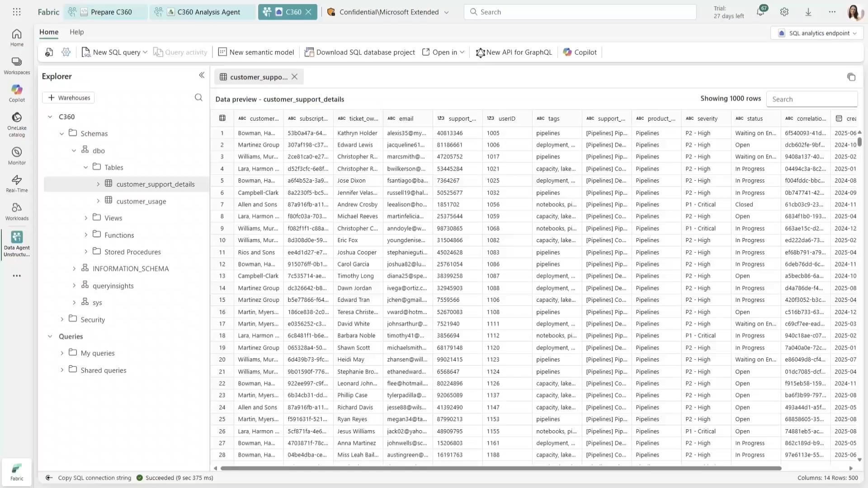
Task: Click the copy icon above the data preview
Action: coord(851,77)
